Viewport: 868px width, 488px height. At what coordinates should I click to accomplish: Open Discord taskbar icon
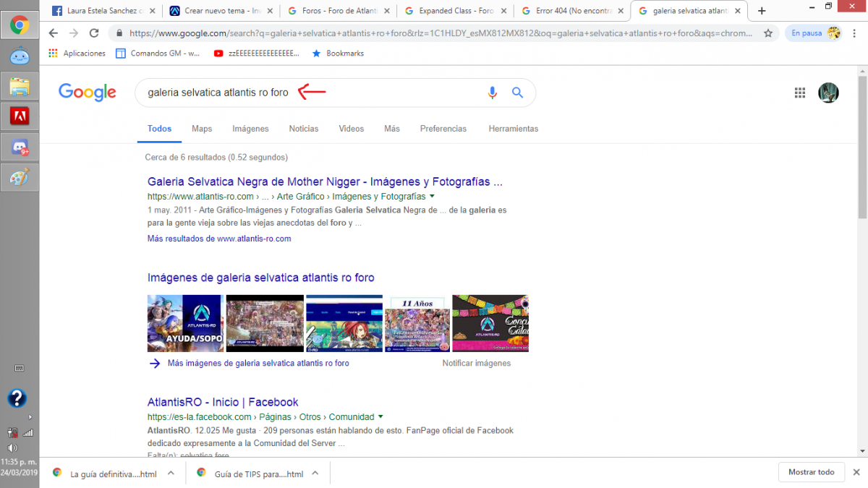(x=19, y=147)
